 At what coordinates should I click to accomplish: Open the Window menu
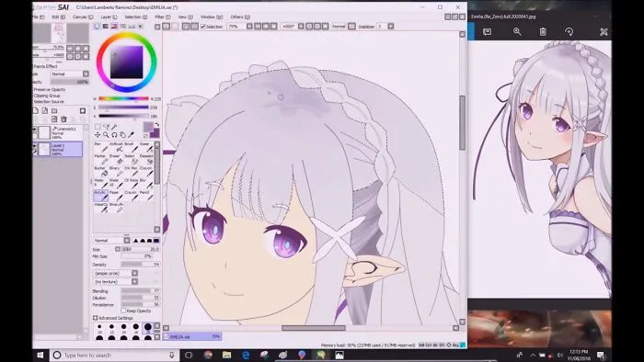[x=212, y=17]
